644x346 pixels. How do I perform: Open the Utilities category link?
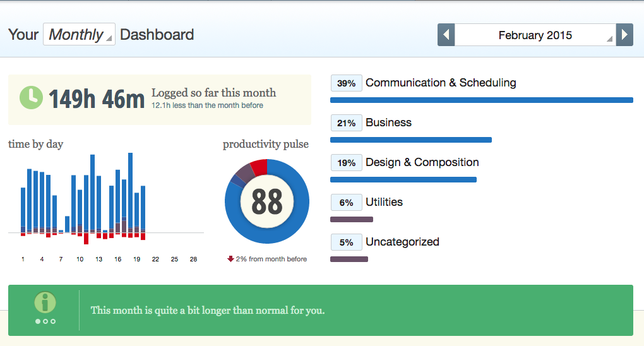coord(384,202)
